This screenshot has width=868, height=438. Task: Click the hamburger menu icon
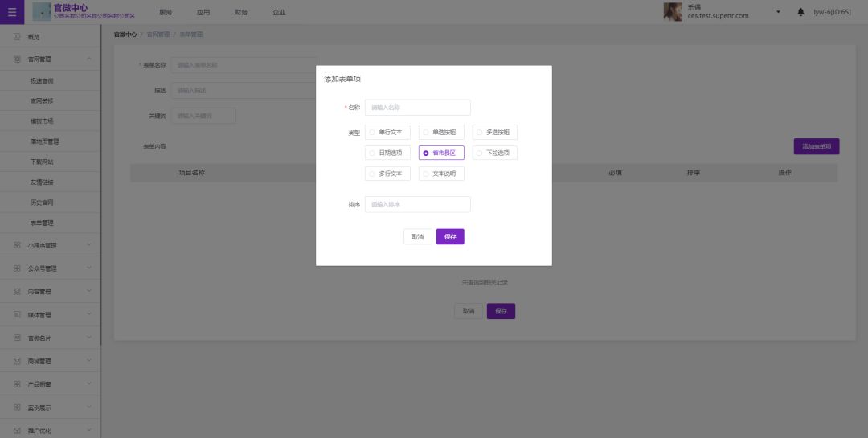(11, 12)
